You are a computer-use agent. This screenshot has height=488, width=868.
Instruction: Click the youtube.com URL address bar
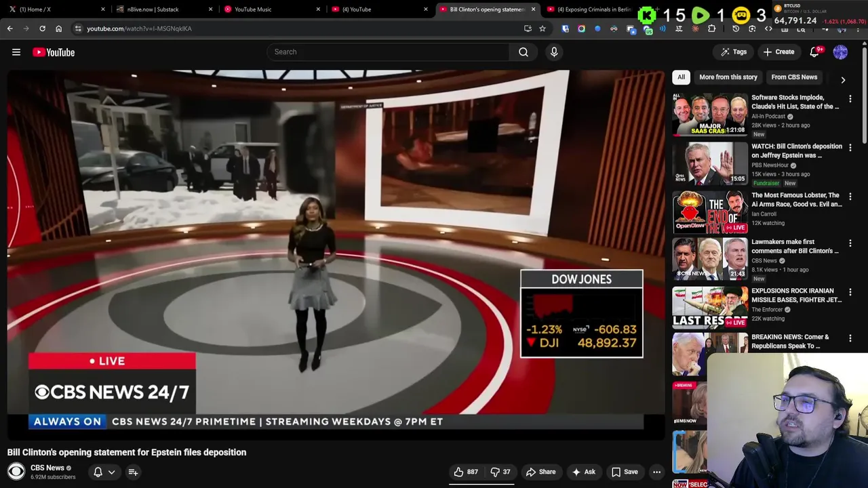click(298, 28)
